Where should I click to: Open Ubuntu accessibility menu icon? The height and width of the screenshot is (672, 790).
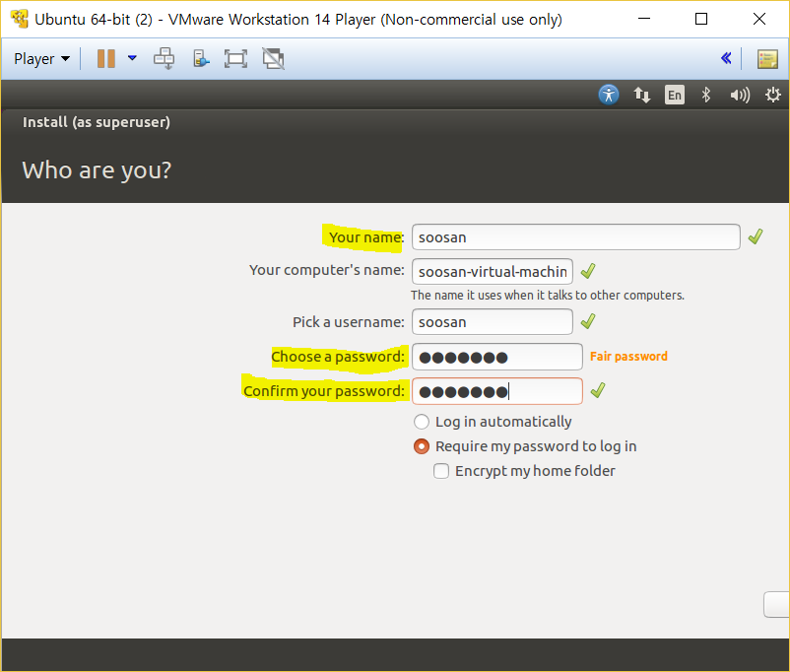(x=609, y=95)
